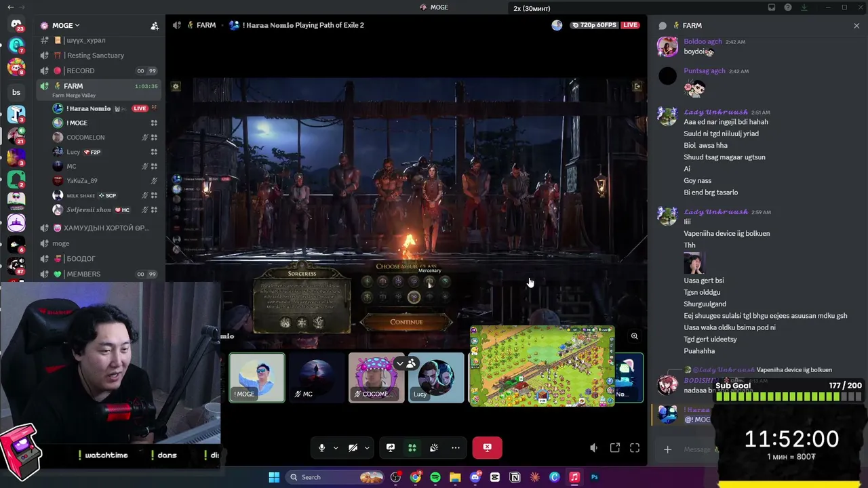Open image thumbnail in Lady Unhruush message

694,263
